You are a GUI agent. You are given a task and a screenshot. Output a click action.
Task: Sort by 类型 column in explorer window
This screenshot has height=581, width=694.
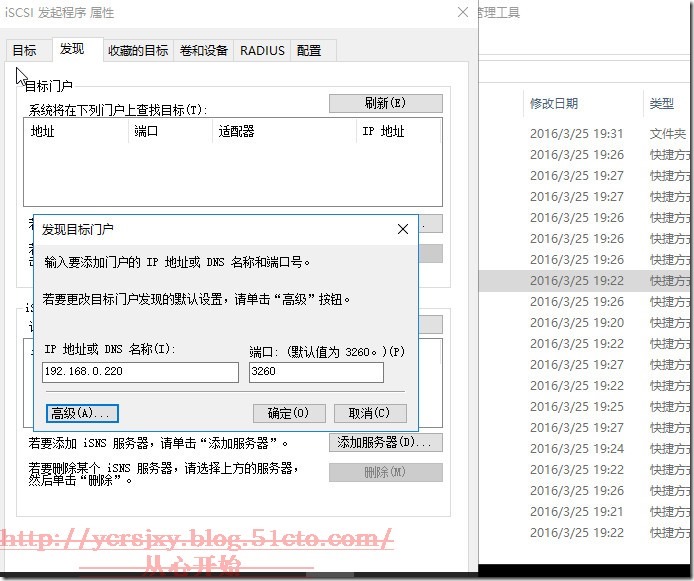(x=667, y=104)
